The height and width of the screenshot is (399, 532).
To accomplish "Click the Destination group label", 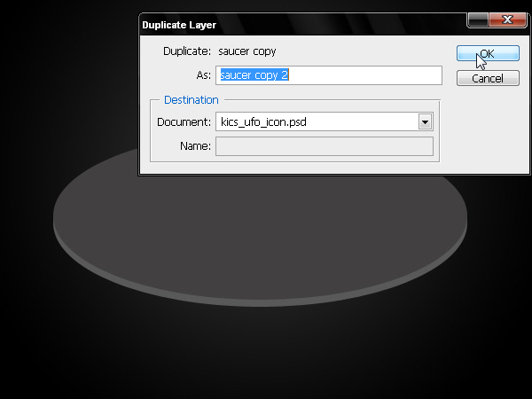I will tap(191, 99).
